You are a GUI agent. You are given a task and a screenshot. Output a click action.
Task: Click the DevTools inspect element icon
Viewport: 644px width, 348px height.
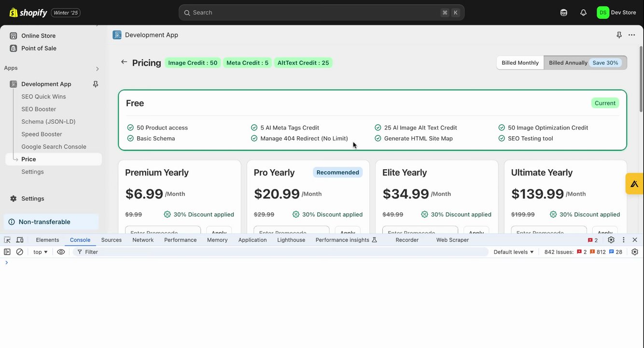tap(7, 240)
